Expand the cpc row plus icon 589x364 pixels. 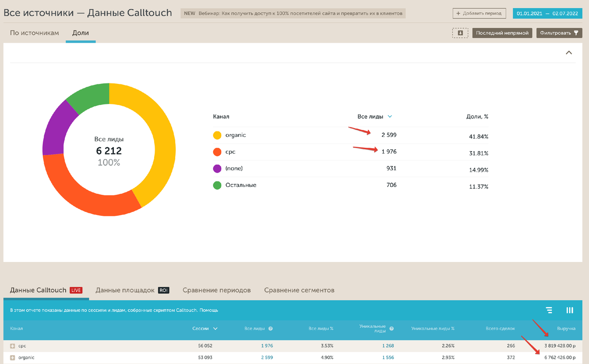[13, 346]
